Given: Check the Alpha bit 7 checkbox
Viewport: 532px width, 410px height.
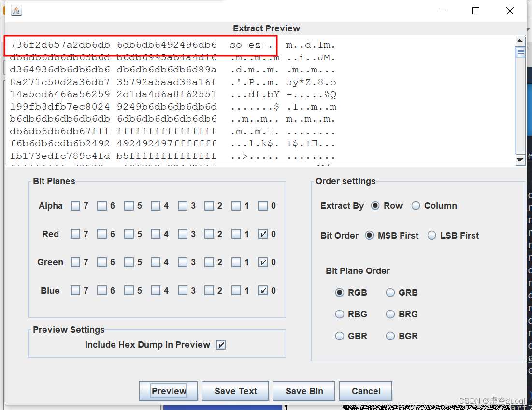Looking at the screenshot, I should (76, 205).
